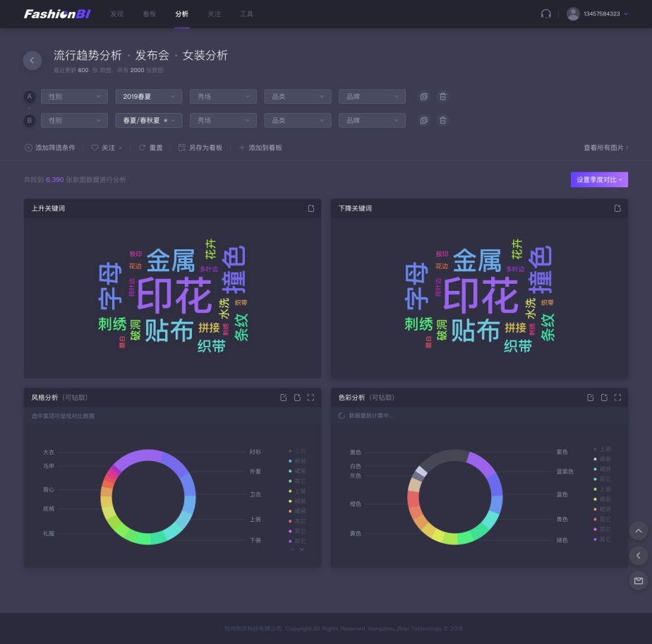Select the purple 衬衫 segment in 风格分析 donut
Viewport: 652px width, 644px height.
pyautogui.click(x=137, y=458)
